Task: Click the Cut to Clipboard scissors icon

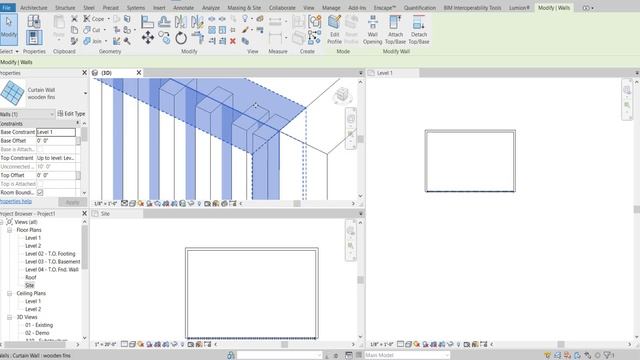Action: pyautogui.click(x=74, y=19)
